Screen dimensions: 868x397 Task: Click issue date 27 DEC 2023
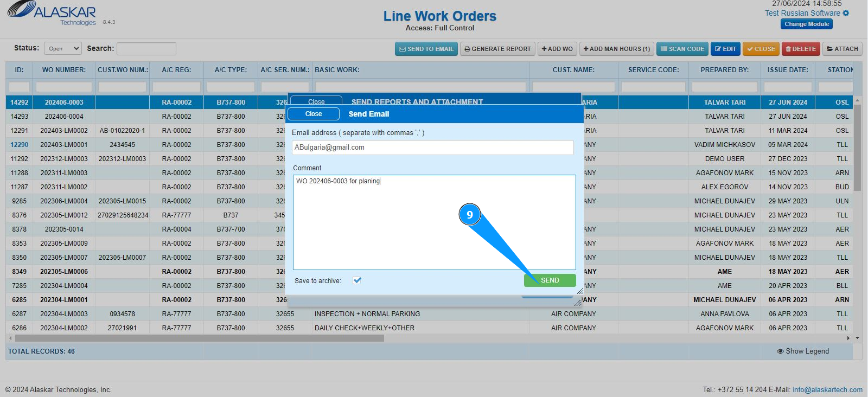click(x=788, y=159)
